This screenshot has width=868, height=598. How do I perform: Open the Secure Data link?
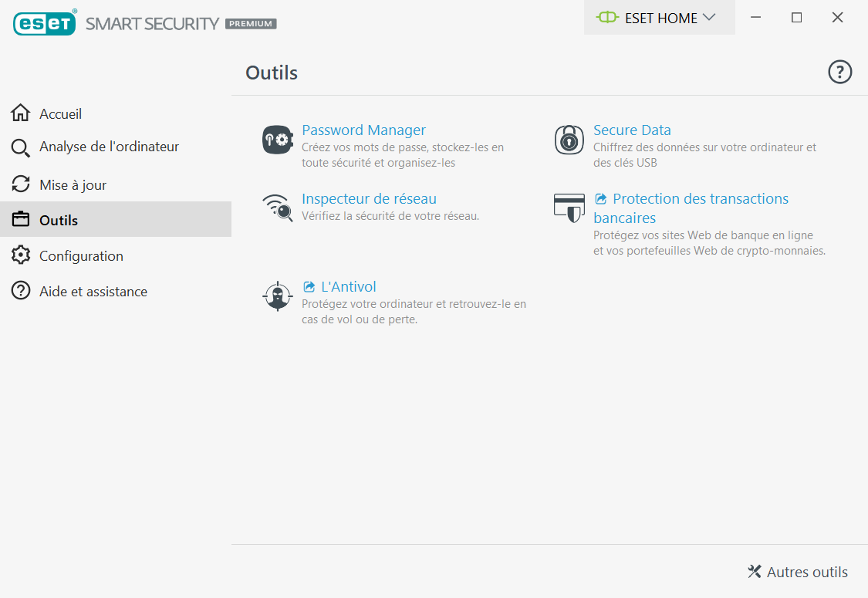(x=632, y=130)
